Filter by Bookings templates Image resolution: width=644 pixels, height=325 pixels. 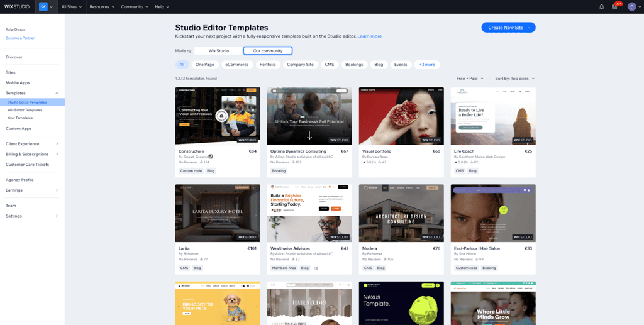point(354,64)
